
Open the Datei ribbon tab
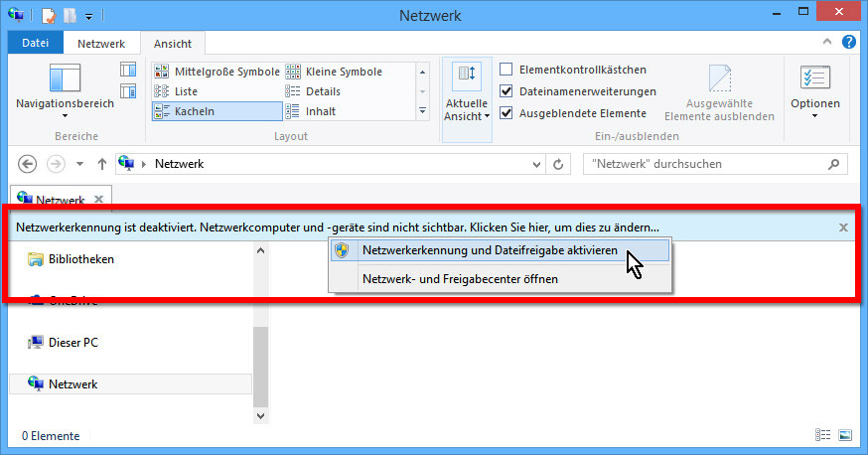tap(35, 44)
